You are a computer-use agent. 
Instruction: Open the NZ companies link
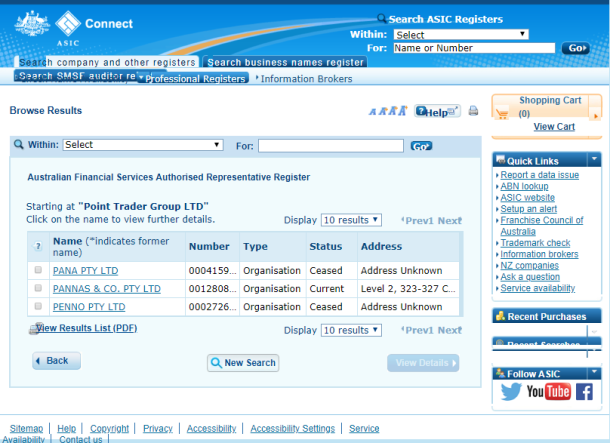(x=529, y=266)
